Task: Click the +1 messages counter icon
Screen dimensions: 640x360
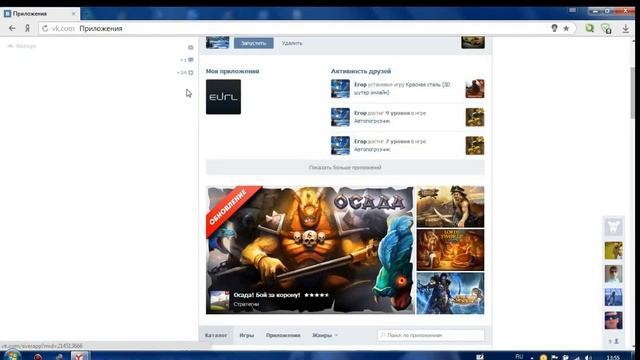Action: (x=187, y=60)
